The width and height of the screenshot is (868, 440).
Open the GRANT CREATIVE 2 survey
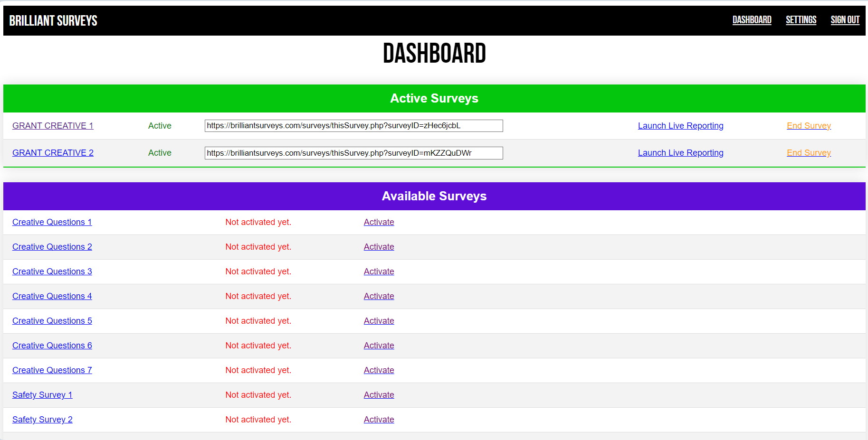tap(53, 153)
